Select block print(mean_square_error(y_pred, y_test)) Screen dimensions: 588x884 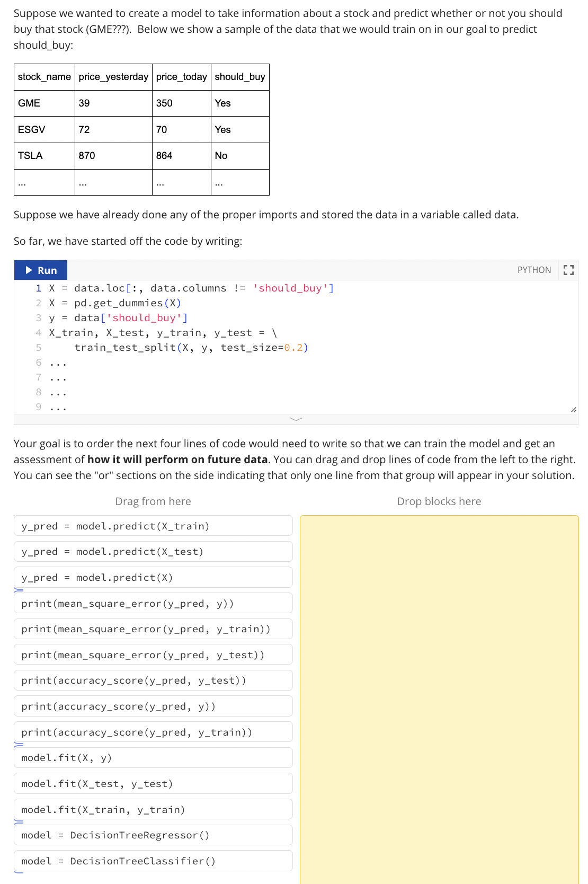[153, 655]
